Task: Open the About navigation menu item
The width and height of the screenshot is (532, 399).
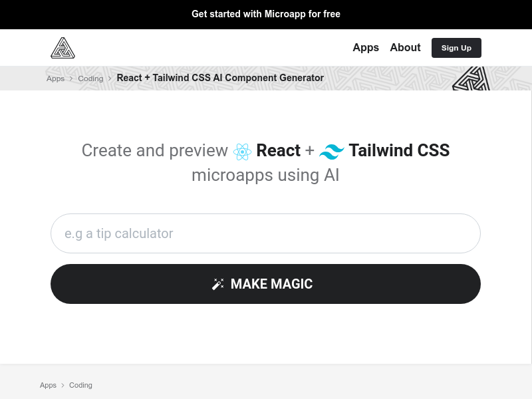Action: [405, 47]
